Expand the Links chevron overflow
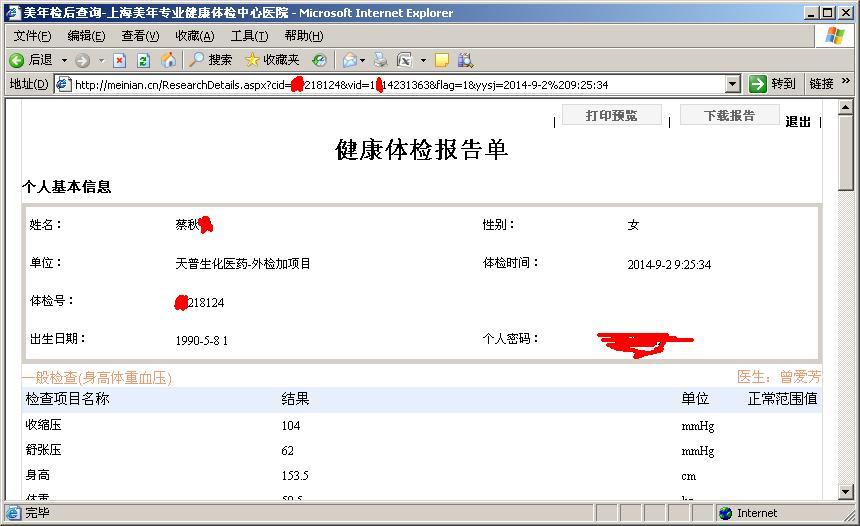 pyautogui.click(x=845, y=81)
